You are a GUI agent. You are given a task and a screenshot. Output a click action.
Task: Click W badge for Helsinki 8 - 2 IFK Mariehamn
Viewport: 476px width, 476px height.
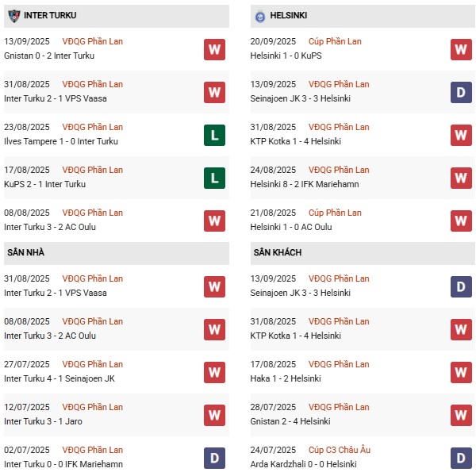[x=461, y=178]
